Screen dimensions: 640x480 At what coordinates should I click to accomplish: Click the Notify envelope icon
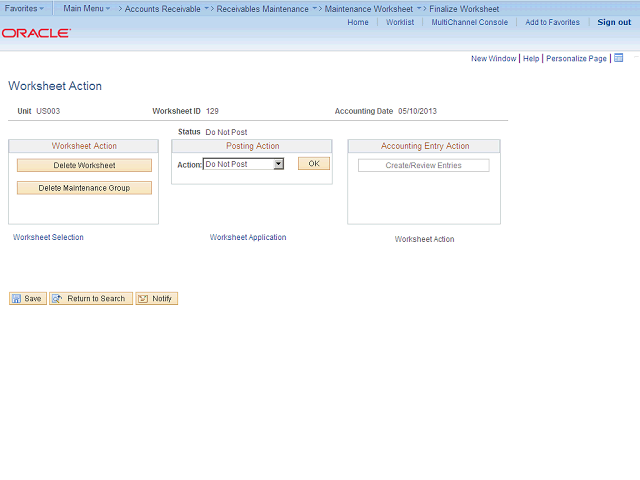point(143,299)
